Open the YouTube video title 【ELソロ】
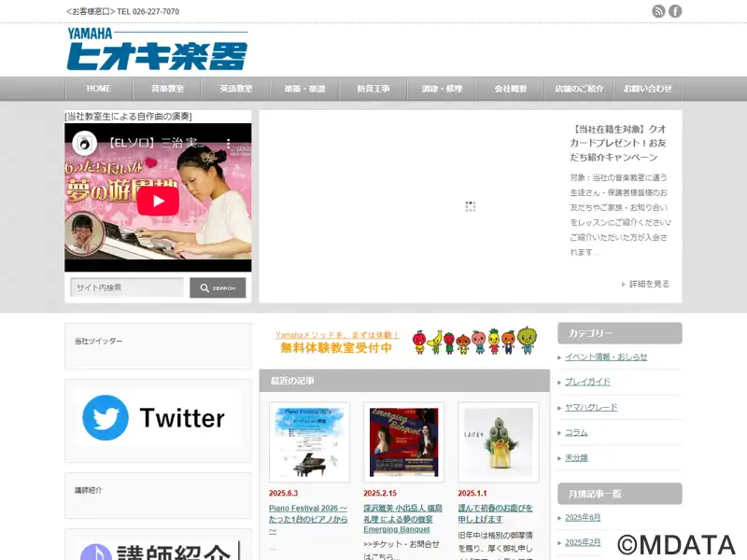 [x=157, y=143]
